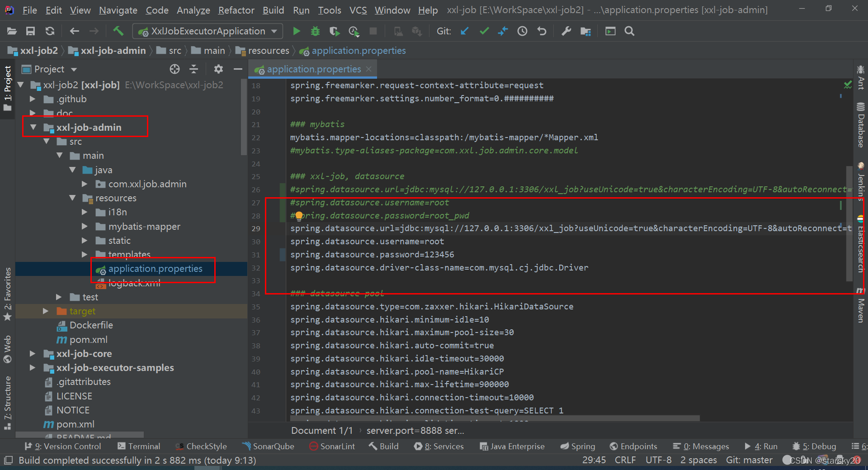Close the application.properties tab

click(x=369, y=69)
